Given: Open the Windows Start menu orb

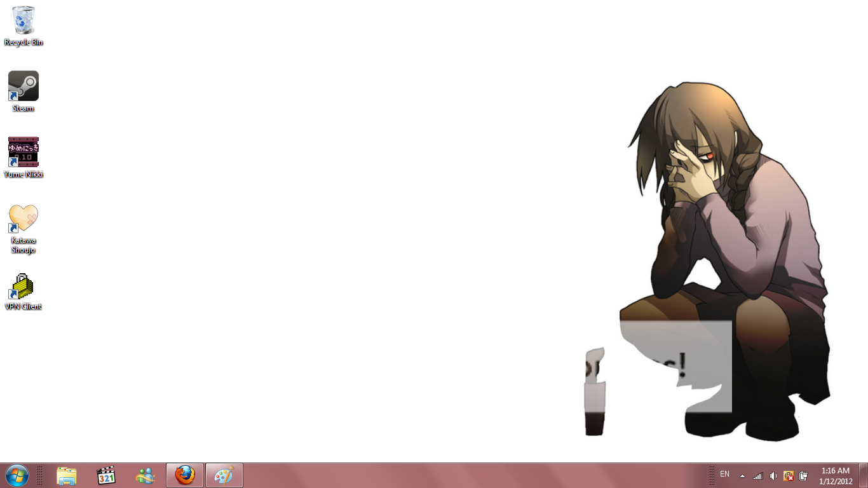Looking at the screenshot, I should pos(17,475).
